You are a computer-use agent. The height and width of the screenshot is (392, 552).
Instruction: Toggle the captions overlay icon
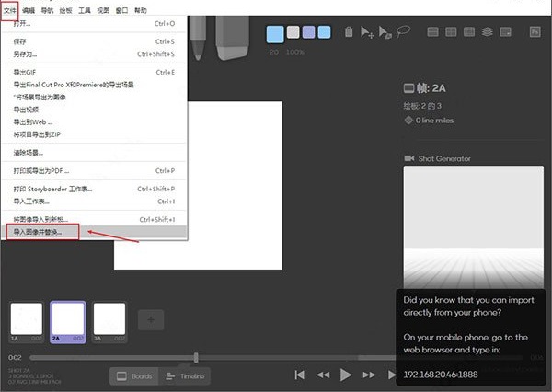coord(505,32)
